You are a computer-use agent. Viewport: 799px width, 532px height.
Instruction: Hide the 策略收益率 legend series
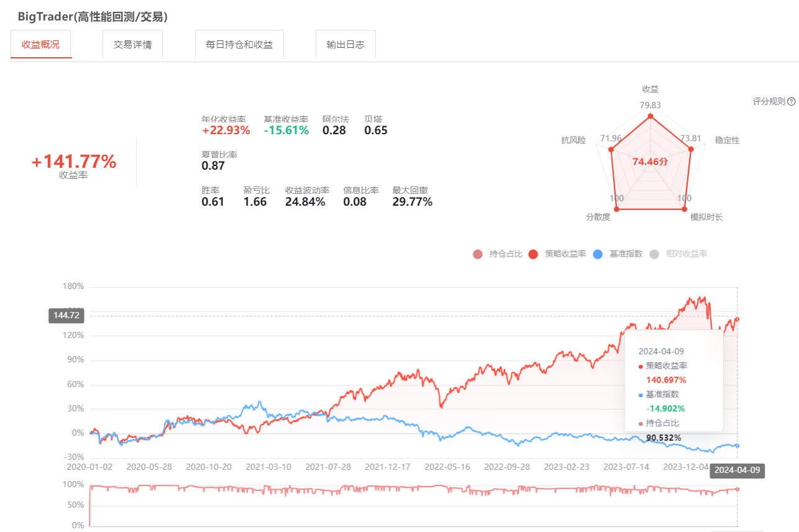tap(557, 254)
